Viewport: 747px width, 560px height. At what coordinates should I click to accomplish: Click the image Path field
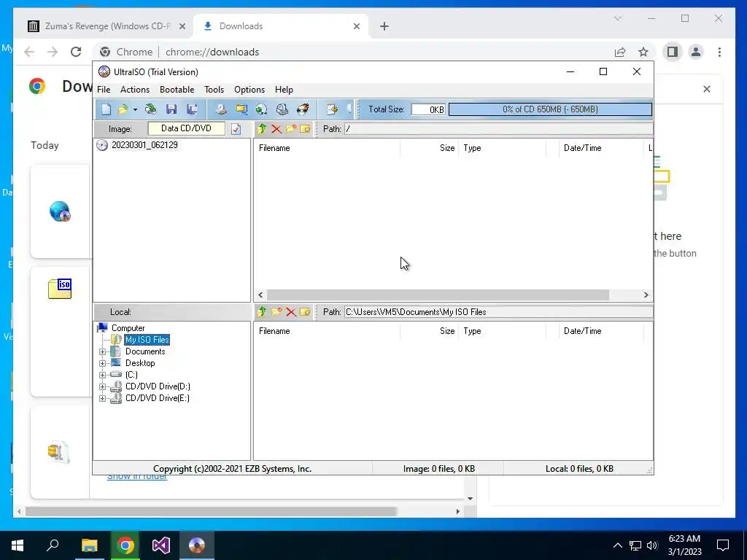pyautogui.click(x=498, y=128)
